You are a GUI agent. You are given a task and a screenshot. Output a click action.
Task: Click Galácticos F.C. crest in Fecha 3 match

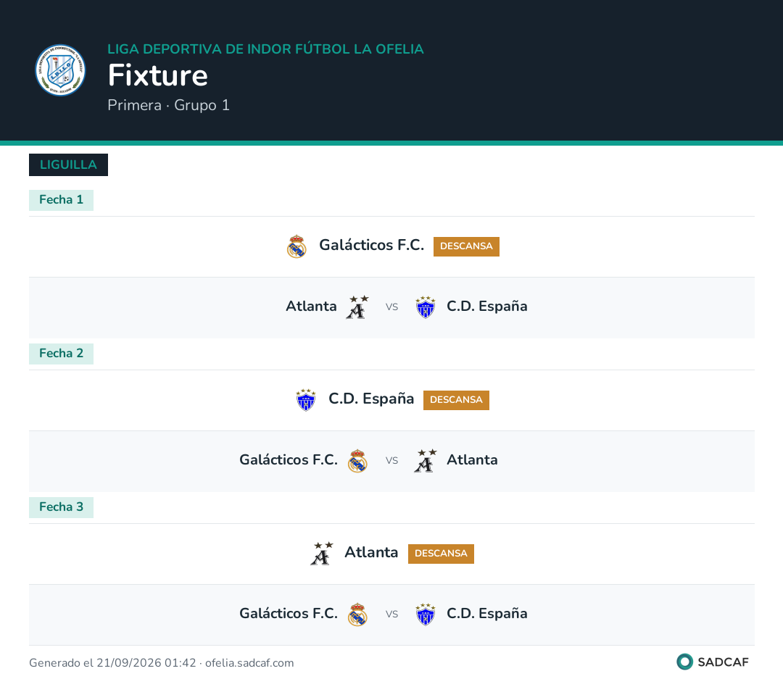click(x=357, y=614)
